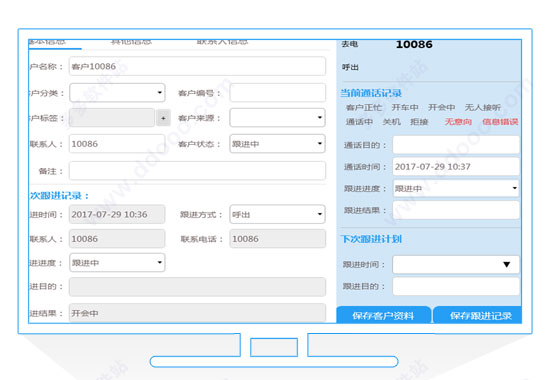
Task: Click the 保存客户资料 button
Action: click(x=383, y=315)
